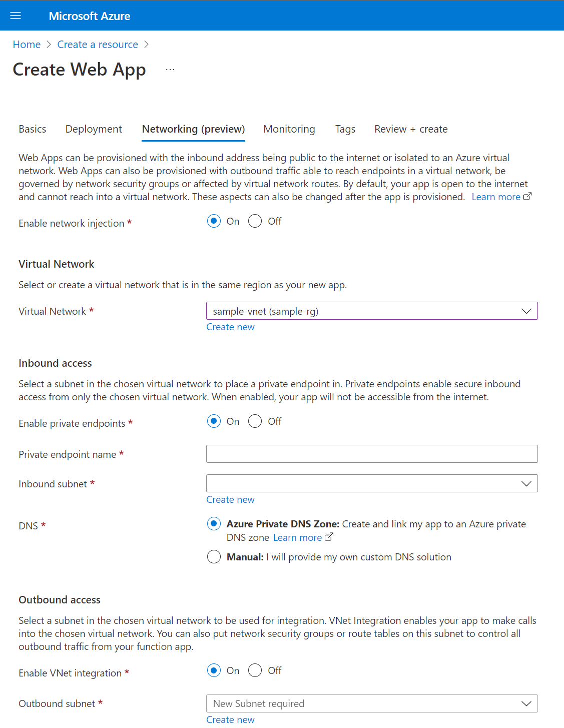Open the Learn more link about networking
This screenshot has width=564, height=728.
point(496,196)
